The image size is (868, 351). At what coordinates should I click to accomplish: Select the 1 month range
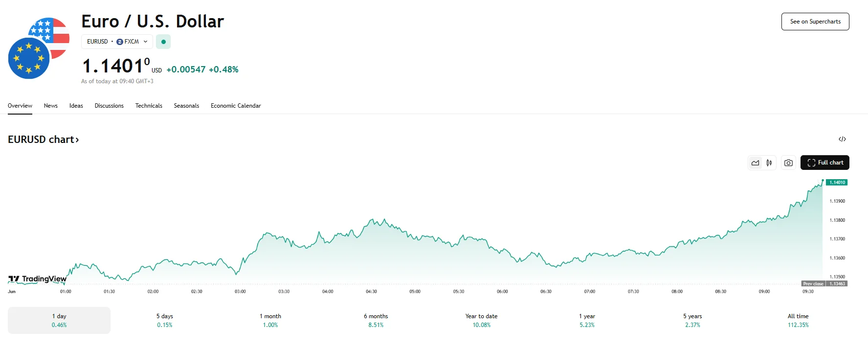270,320
